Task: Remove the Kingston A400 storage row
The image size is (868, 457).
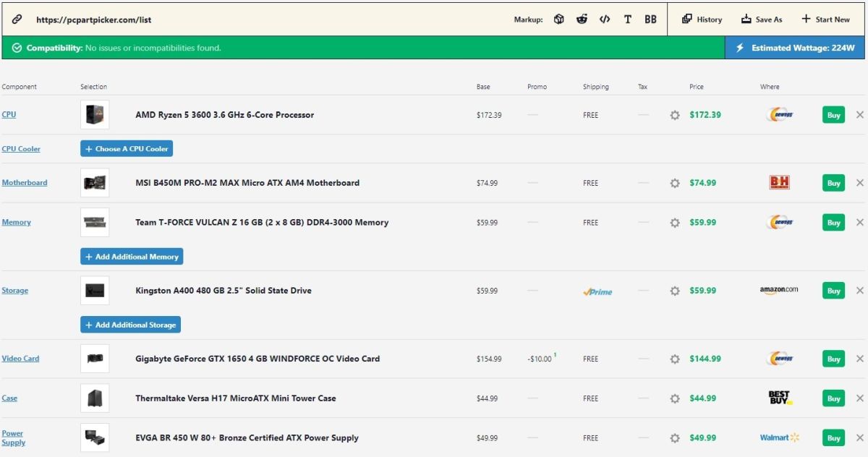Action: (859, 291)
